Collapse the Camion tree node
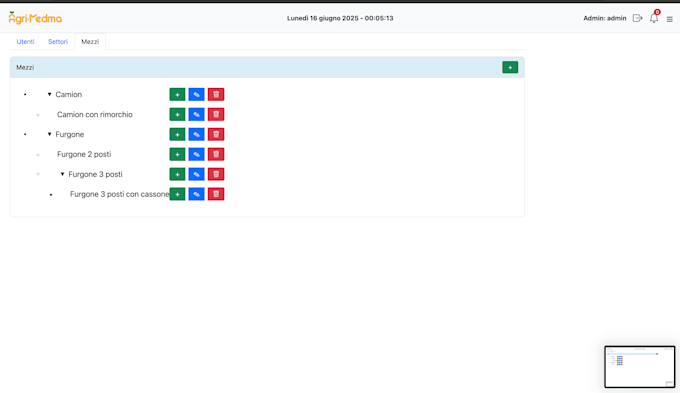The height and width of the screenshot is (393, 680). (49, 94)
